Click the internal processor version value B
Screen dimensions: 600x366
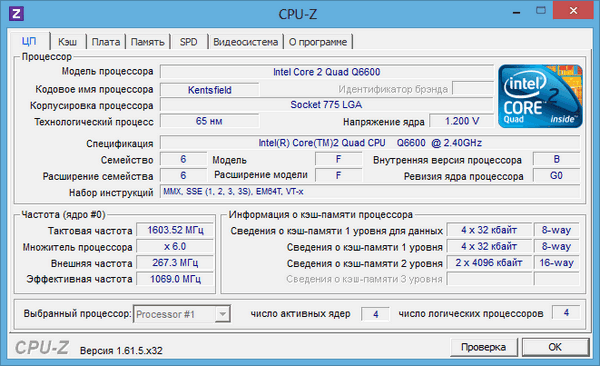point(557,159)
